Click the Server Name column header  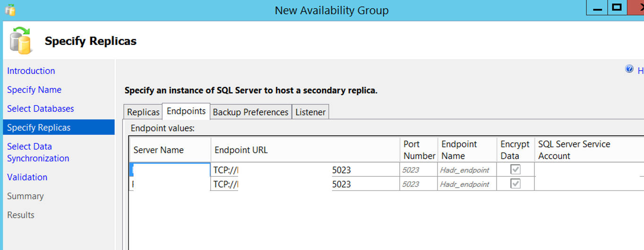click(170, 150)
